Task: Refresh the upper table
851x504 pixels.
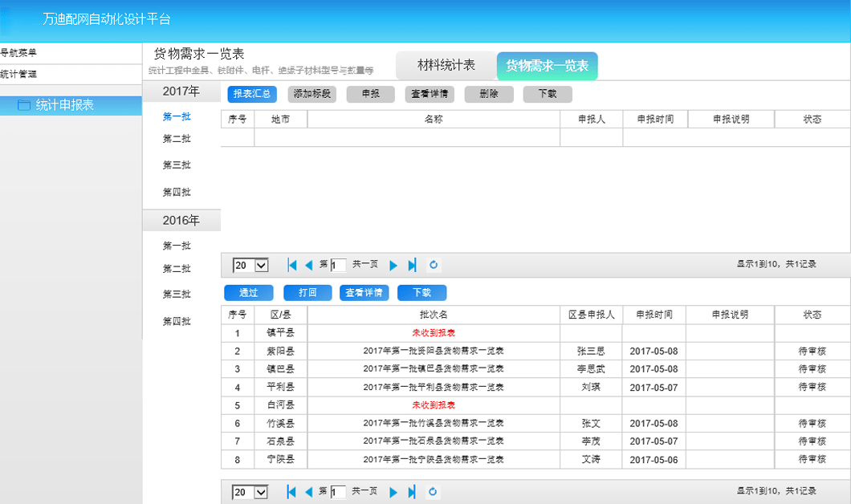Action: (433, 265)
